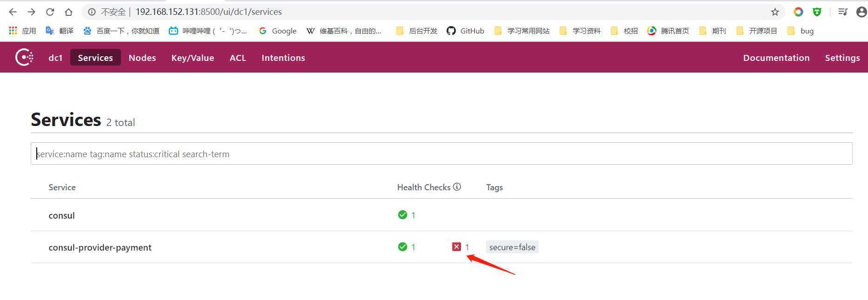The width and height of the screenshot is (868, 300).
Task: Expand the 学习资料 bookmark folder
Action: pos(580,31)
